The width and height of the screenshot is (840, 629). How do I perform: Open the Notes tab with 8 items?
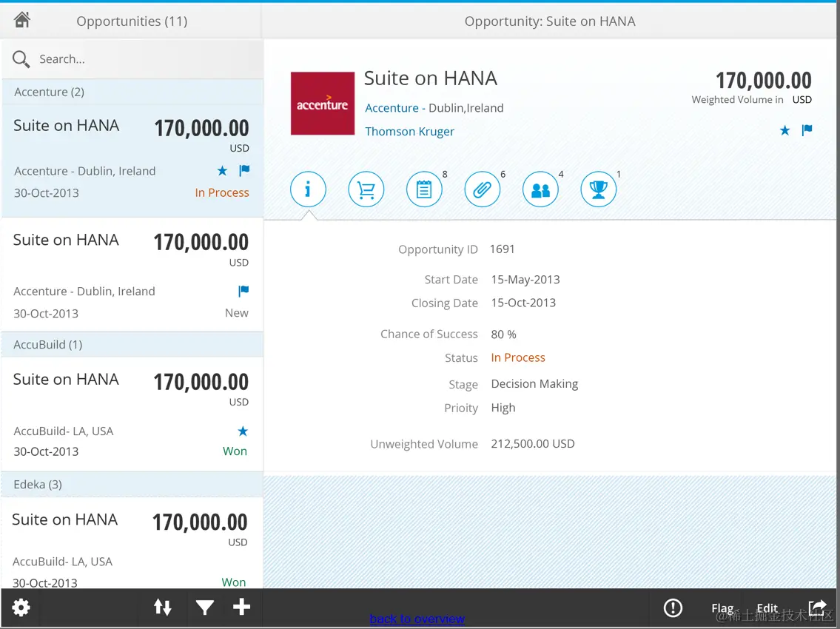[424, 189]
